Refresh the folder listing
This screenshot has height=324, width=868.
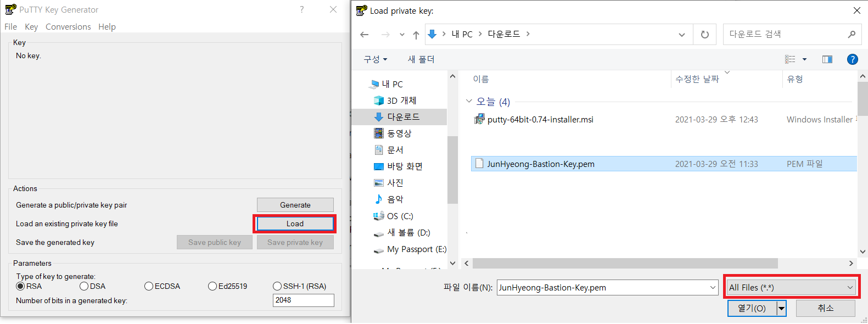click(705, 35)
